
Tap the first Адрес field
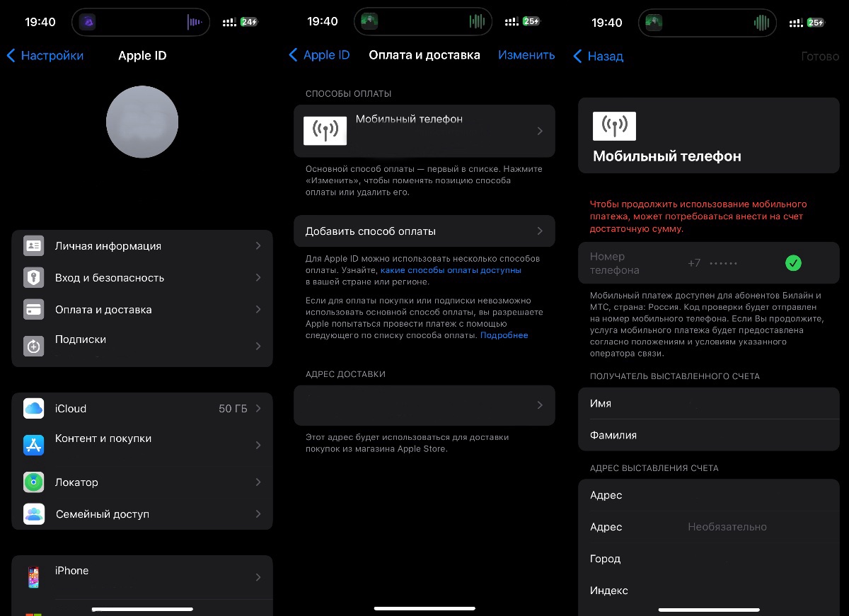709,495
